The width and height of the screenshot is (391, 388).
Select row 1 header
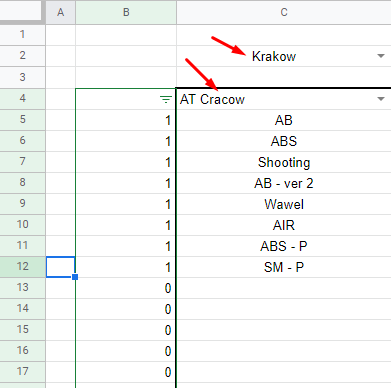pyautogui.click(x=22, y=35)
